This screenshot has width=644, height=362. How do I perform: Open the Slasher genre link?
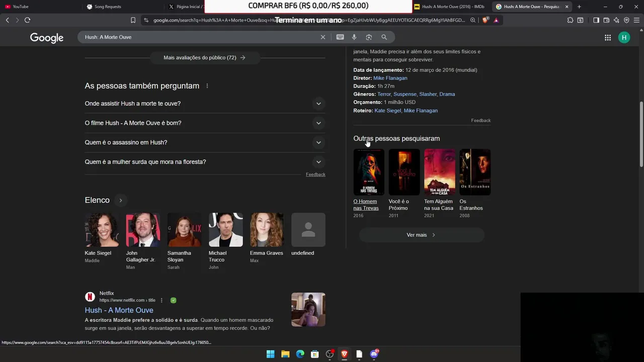point(428,94)
